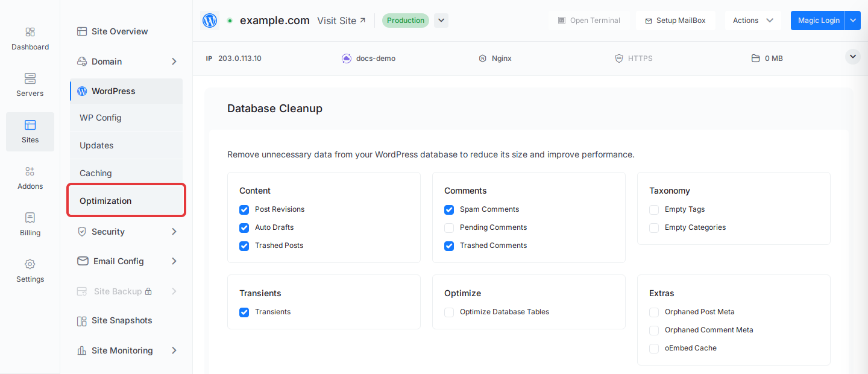The width and height of the screenshot is (868, 374).
Task: Click the Site Snapshots icon
Action: pyautogui.click(x=82, y=321)
